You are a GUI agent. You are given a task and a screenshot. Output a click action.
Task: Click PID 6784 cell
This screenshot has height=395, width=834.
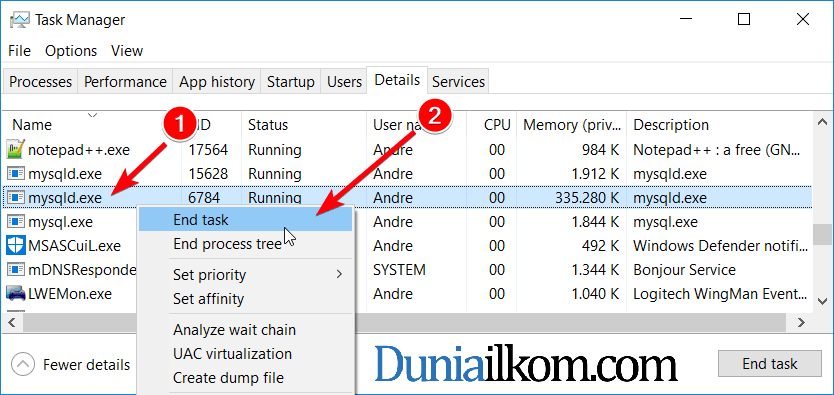(x=204, y=198)
